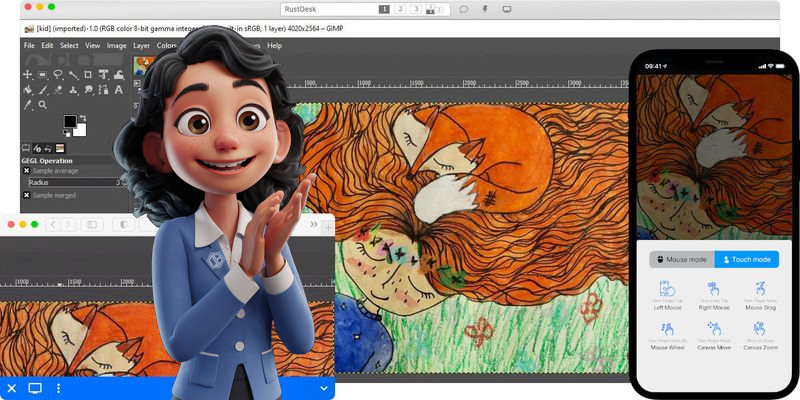This screenshot has height=400, width=800.
Task: Tap the Right Mouse gesture icon
Action: click(x=713, y=288)
